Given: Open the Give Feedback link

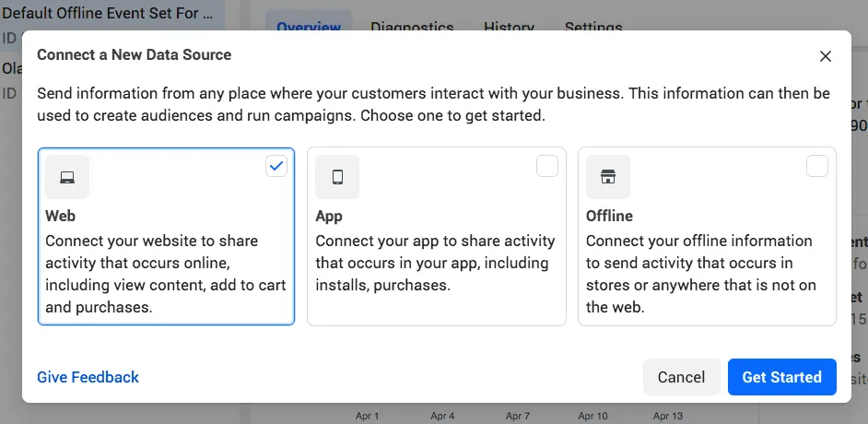Looking at the screenshot, I should click(x=88, y=377).
